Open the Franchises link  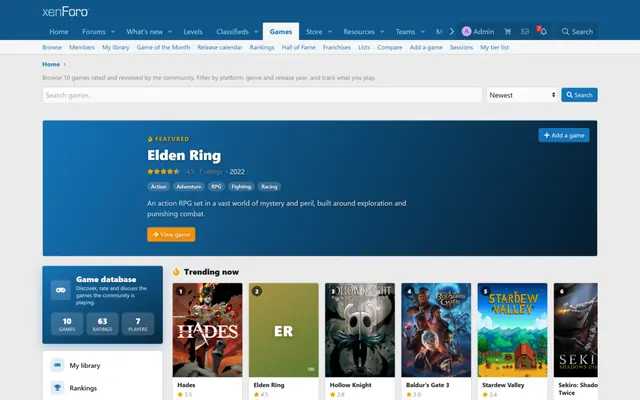[x=337, y=47]
